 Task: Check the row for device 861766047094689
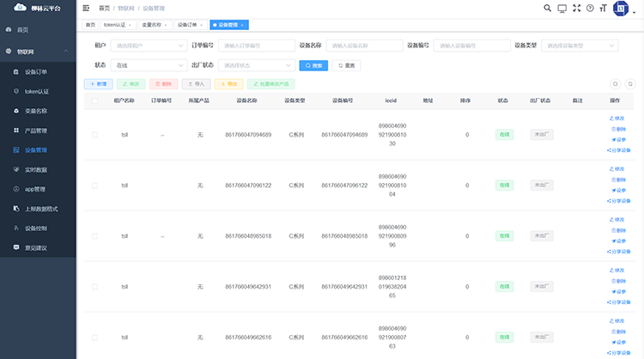[95, 135]
